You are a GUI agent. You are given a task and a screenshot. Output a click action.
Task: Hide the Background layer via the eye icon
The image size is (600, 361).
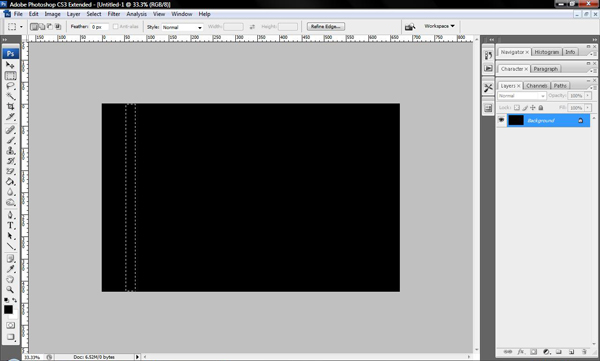(x=501, y=120)
